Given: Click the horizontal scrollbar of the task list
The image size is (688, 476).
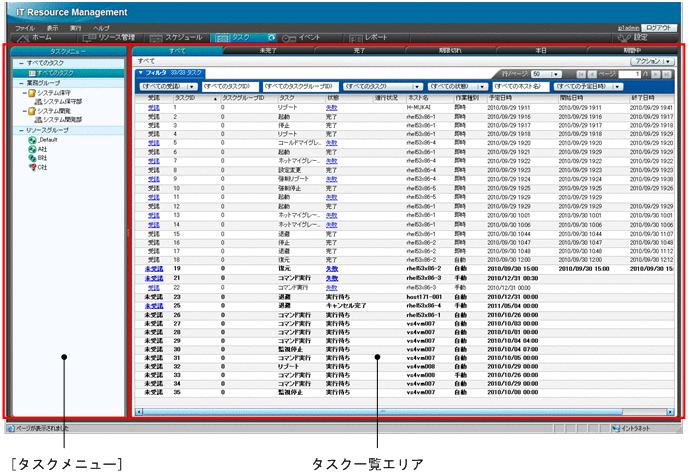Looking at the screenshot, I should 383,412.
